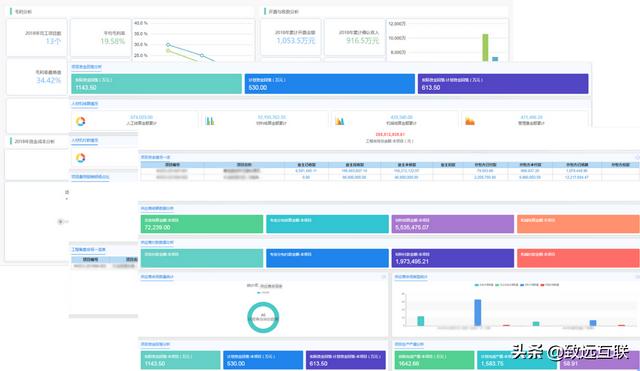Image resolution: width=640 pixels, height=371 pixels.
Task: Open the purple card showing 5,535,475.07
Action: tap(452, 224)
